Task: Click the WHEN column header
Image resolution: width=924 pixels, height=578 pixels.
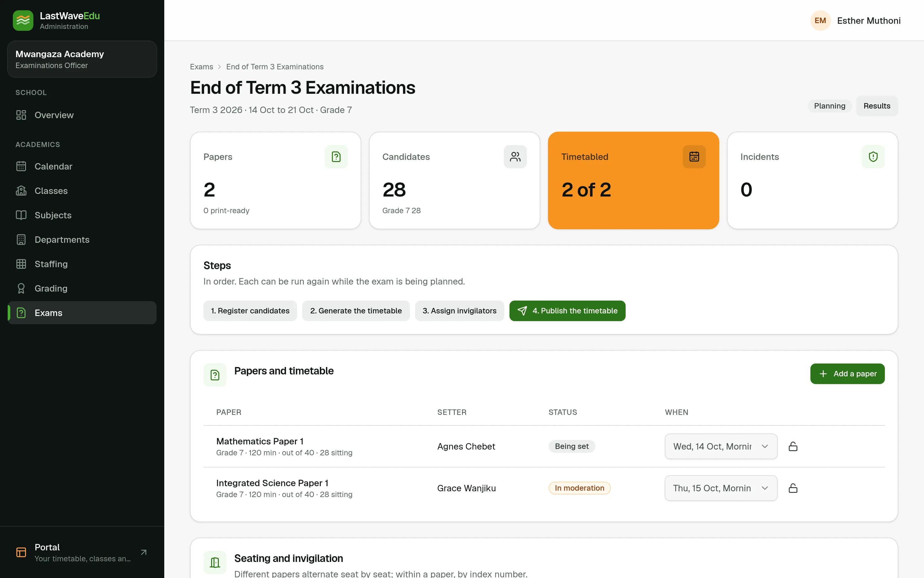Action: (x=676, y=412)
